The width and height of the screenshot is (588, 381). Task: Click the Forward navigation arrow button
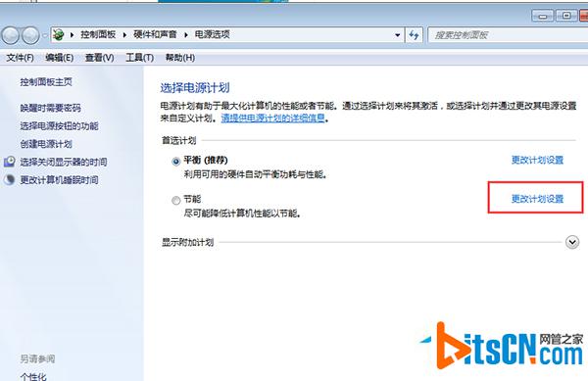(30, 35)
